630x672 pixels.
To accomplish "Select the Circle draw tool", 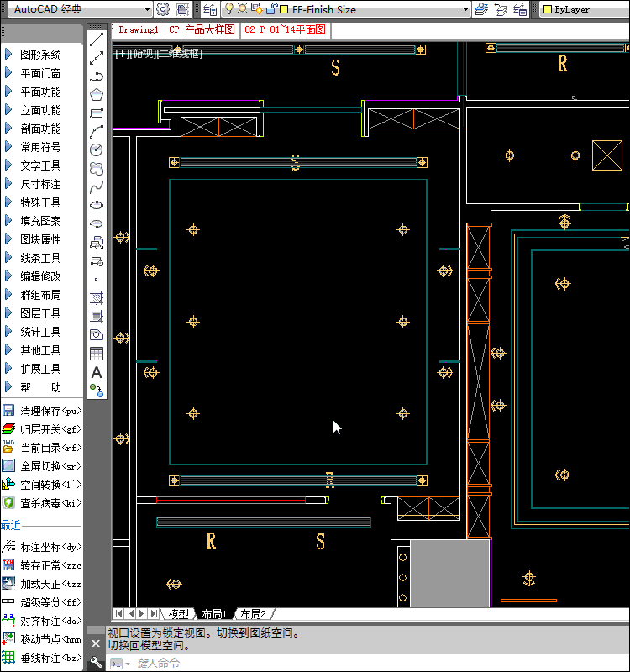I will point(97,150).
